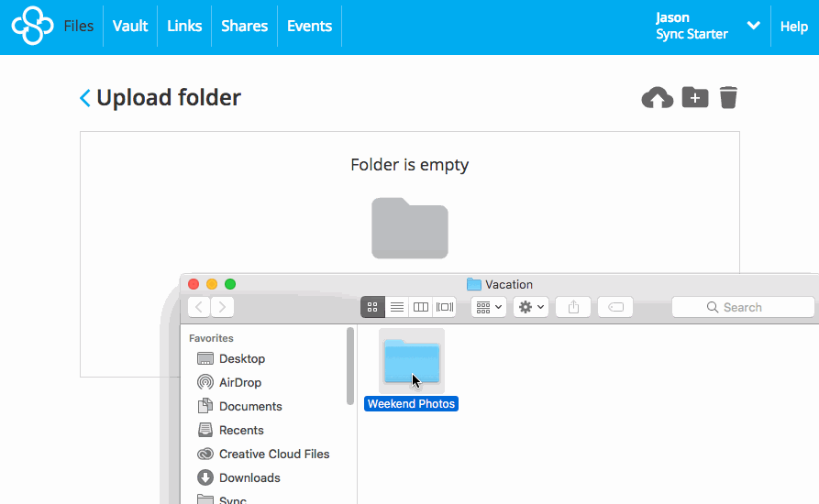Open the Vault tab
This screenshot has width=819, height=504.
coord(130,26)
